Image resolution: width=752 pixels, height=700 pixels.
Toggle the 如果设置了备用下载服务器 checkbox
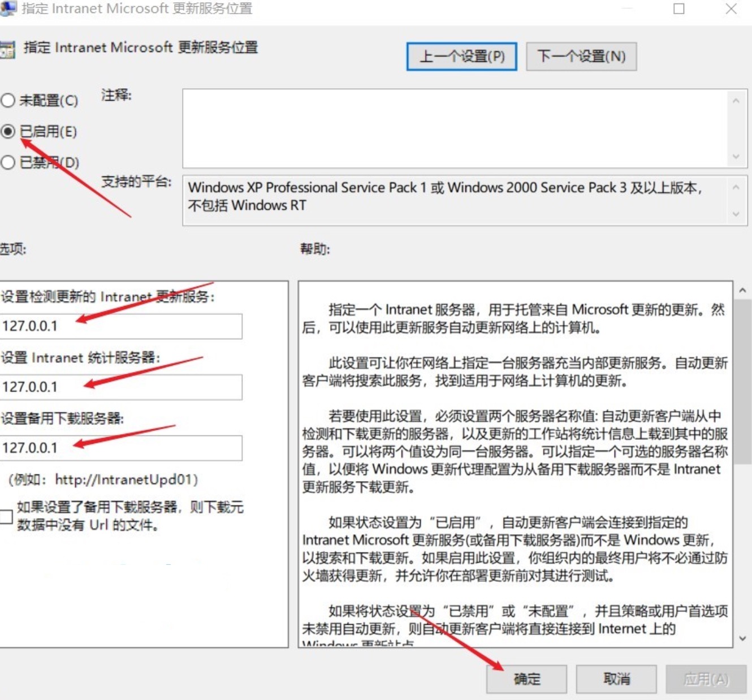6,516
